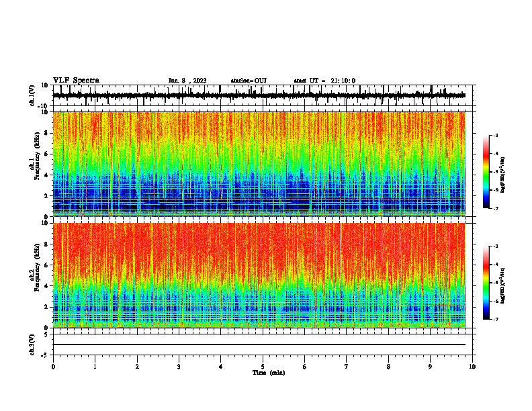Click the time axis tick label 5
This screenshot has height=411, width=532.
(x=263, y=367)
